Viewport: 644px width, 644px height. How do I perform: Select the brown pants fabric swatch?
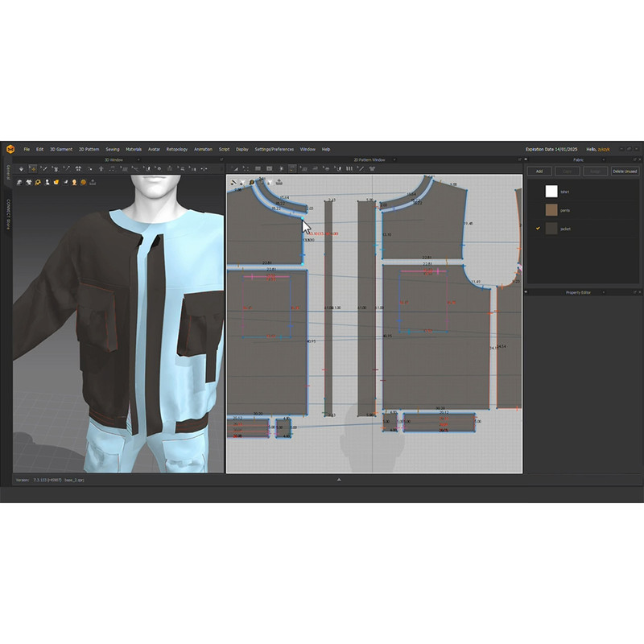click(x=551, y=209)
